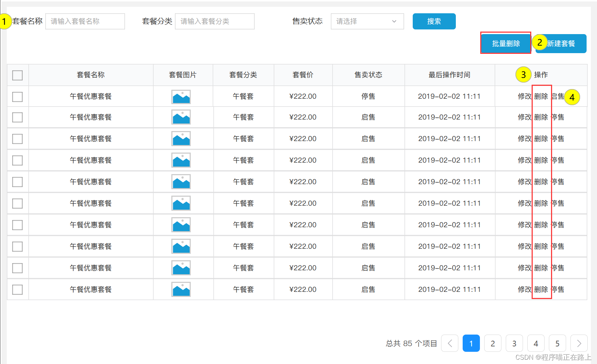Screen dimensions: 597x364
Task: Click 修改 link in the second row
Action: 524,117
